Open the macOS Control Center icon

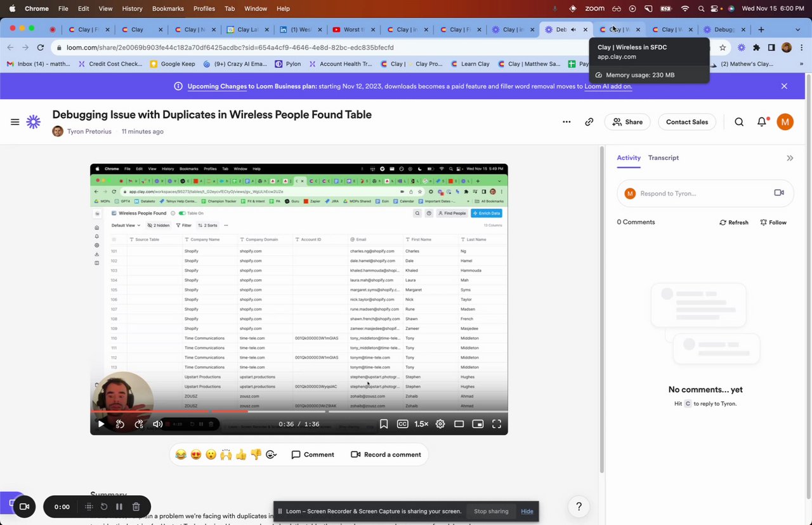716,8
